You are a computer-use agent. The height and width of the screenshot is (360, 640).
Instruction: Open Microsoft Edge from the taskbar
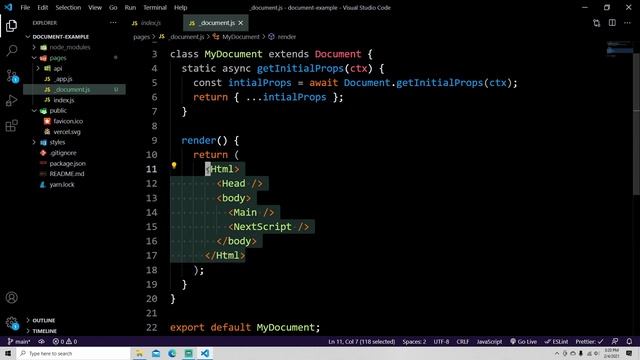click(172, 353)
